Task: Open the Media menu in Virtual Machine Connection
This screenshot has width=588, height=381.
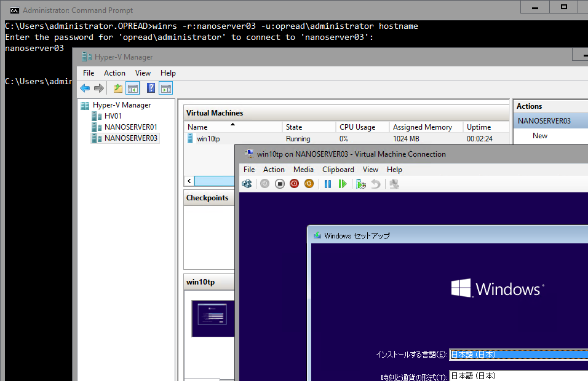Action: pos(303,170)
